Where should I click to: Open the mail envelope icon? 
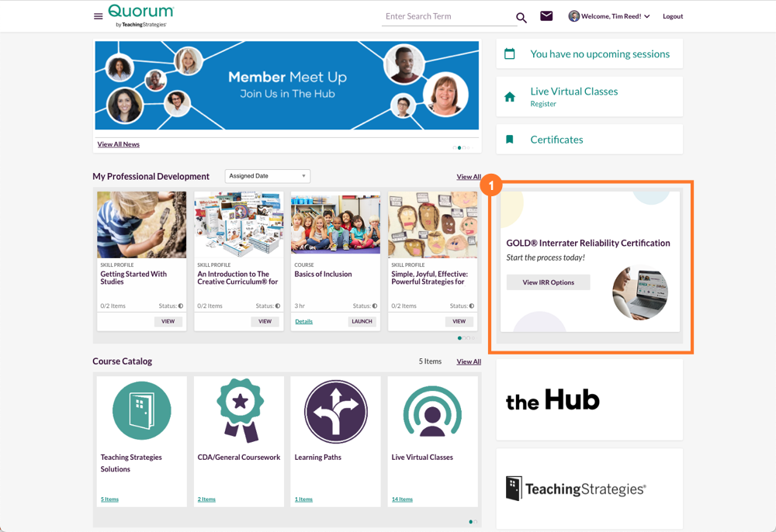tap(546, 16)
